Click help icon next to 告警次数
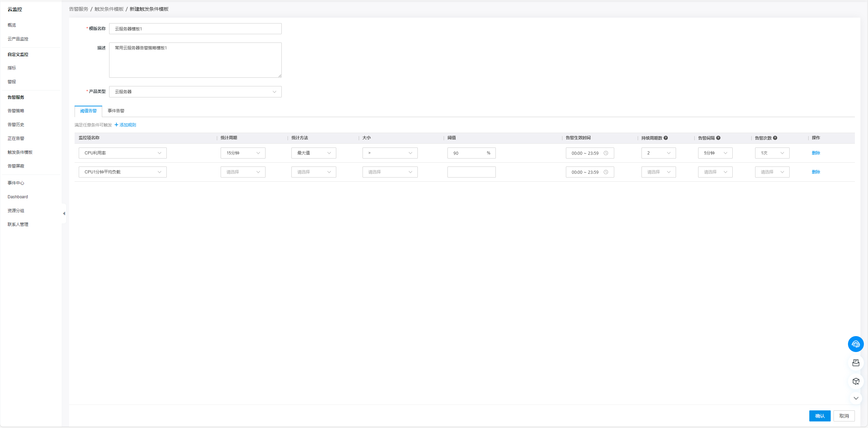Screen dimensions: 868x428 tap(775, 138)
